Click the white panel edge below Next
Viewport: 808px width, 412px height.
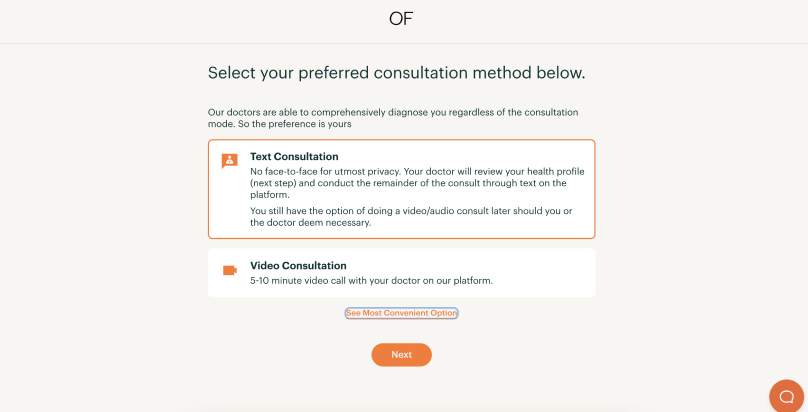tap(401, 408)
